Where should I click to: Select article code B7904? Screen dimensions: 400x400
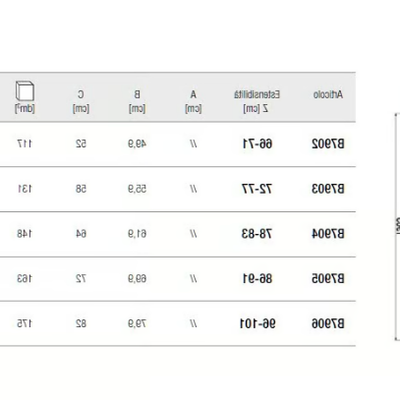pos(328,234)
